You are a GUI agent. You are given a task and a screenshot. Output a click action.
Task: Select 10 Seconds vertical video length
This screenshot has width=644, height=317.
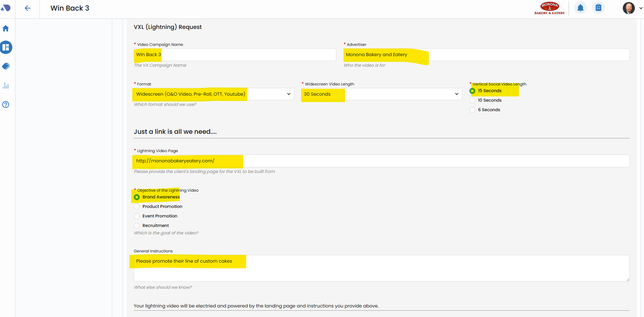coord(473,101)
